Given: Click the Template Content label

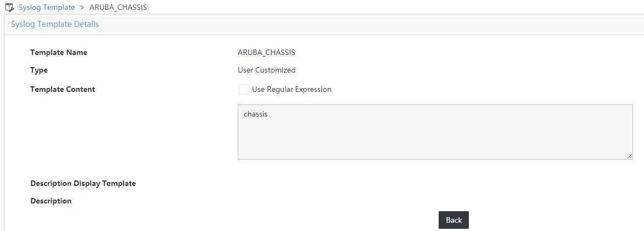Looking at the screenshot, I should point(63,89).
